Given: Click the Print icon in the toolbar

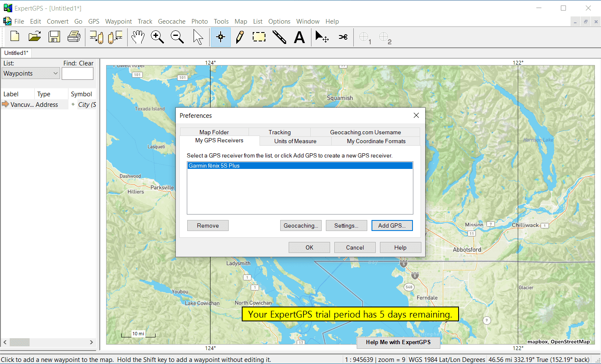Looking at the screenshot, I should 74,37.
